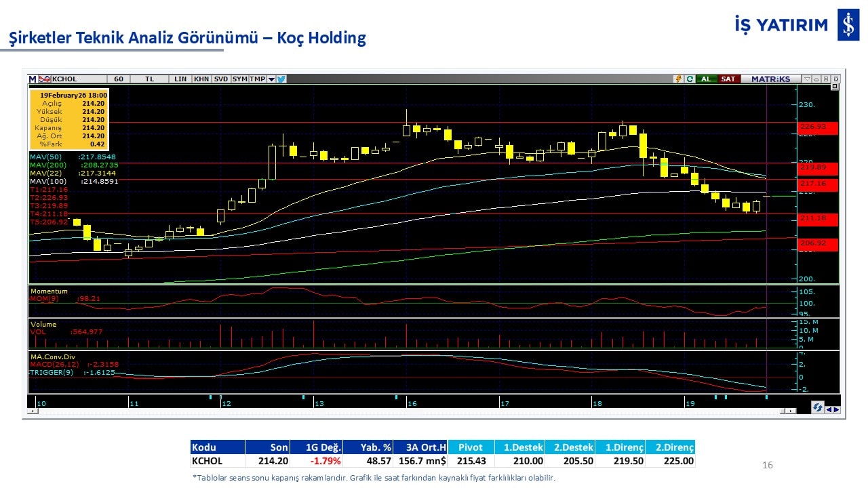868x488 pixels.
Task: Click the green refresh chart icon
Action: pos(689,79)
